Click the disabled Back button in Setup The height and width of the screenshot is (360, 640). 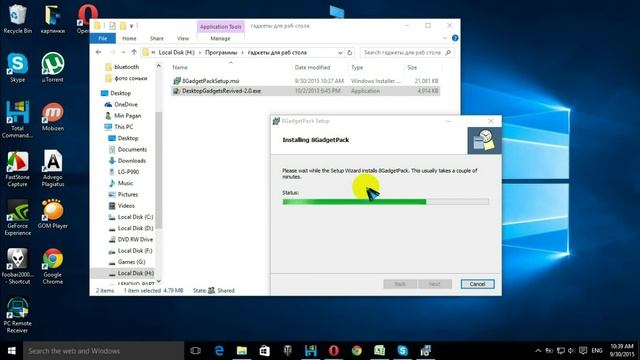coord(400,284)
